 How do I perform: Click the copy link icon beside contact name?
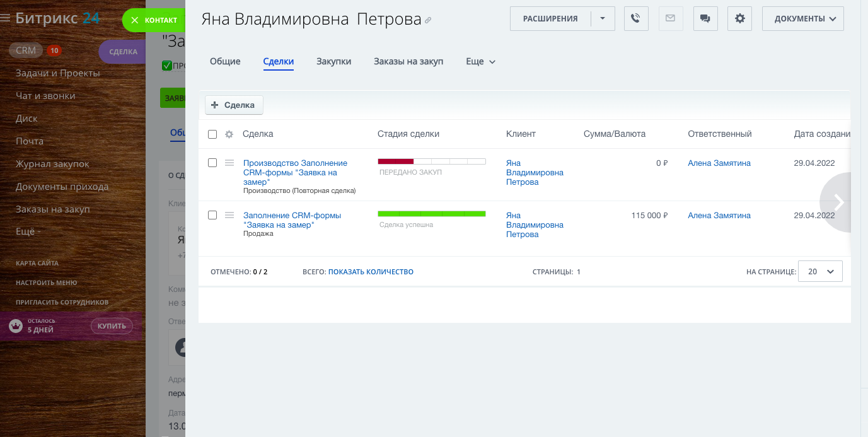coord(428,21)
